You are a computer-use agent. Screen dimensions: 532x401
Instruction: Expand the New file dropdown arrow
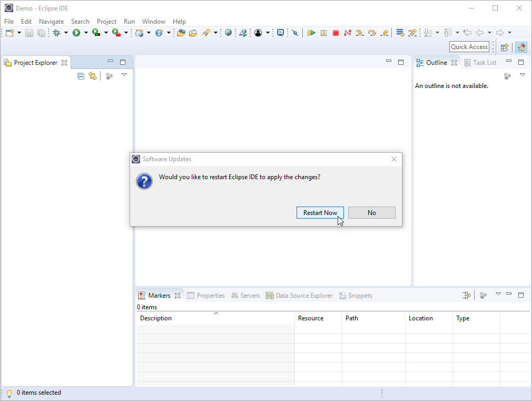[19, 33]
